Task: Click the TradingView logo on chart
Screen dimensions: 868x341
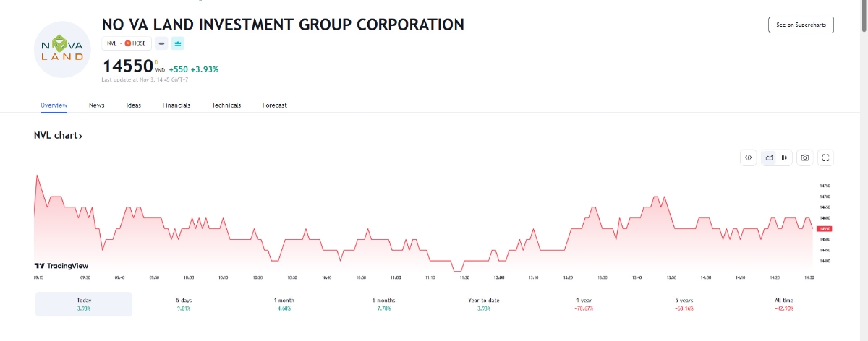Action: 61,266
